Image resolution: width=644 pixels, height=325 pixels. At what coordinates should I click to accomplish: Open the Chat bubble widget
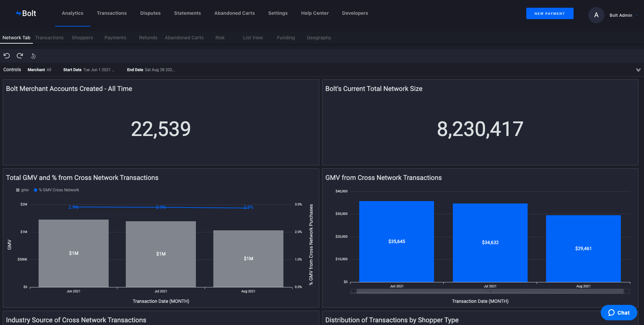(619, 313)
